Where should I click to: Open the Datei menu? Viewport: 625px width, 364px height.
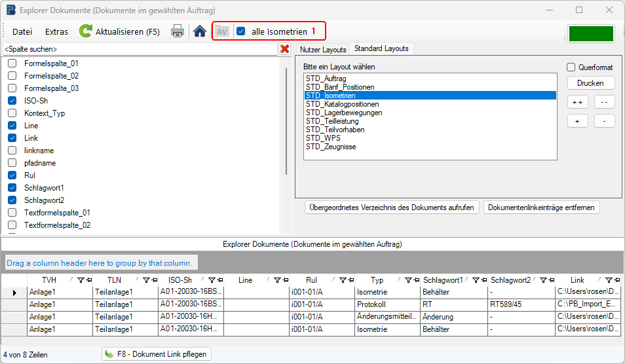22,31
